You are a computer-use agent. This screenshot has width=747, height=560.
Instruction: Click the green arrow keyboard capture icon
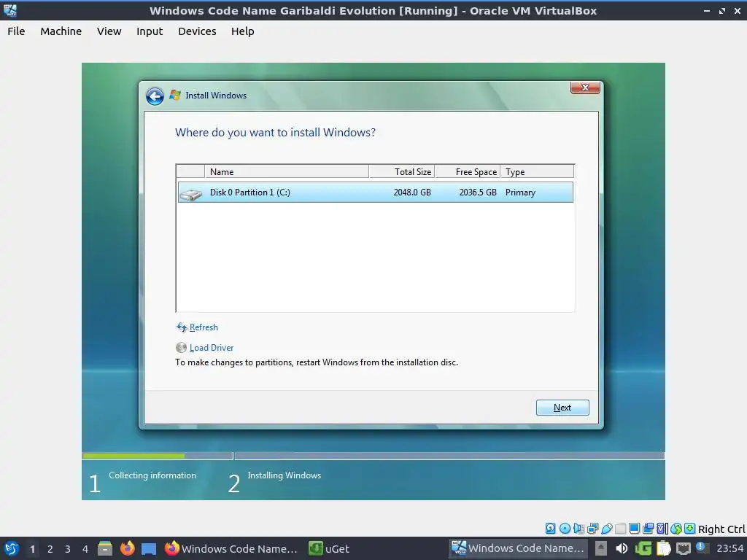click(690, 528)
